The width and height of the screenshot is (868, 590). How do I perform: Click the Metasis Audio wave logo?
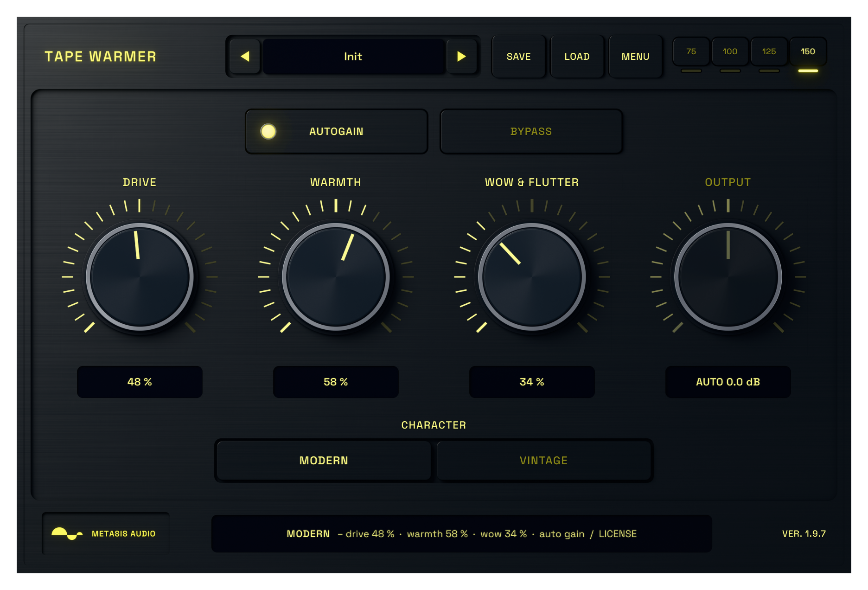pyautogui.click(x=67, y=534)
